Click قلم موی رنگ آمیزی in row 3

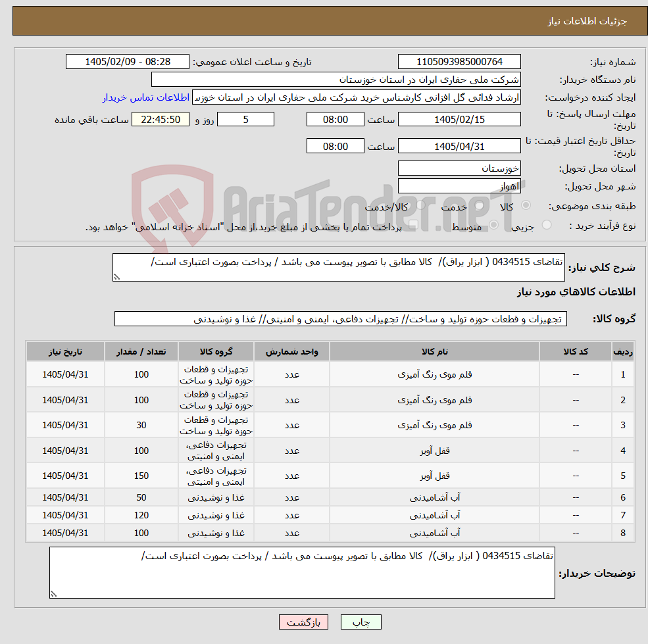coord(434,426)
